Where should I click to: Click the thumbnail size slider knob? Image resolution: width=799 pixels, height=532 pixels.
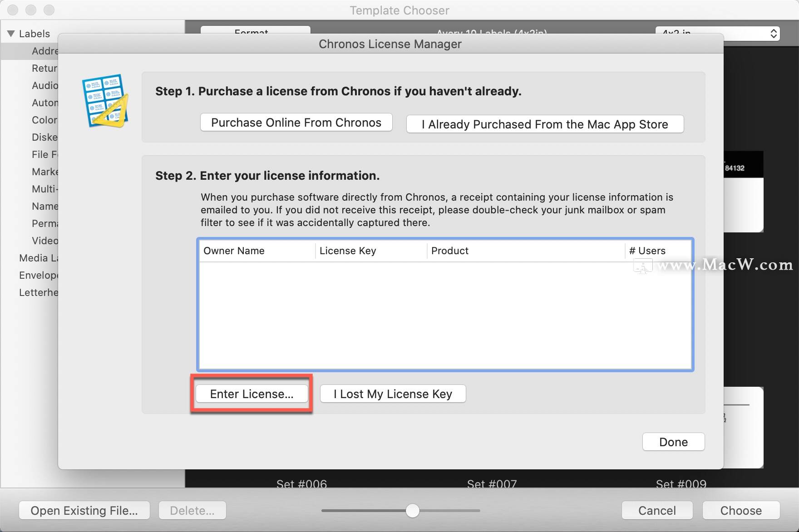(x=412, y=511)
